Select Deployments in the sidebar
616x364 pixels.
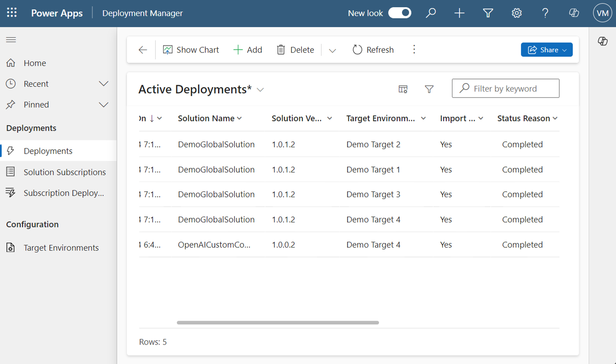[58, 151]
